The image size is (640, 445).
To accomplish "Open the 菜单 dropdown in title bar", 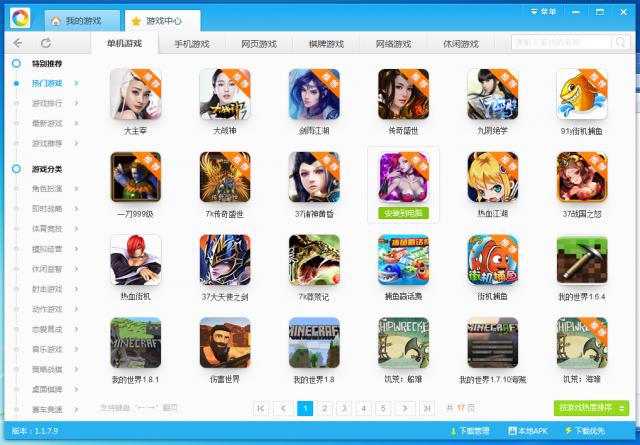I will 543,12.
